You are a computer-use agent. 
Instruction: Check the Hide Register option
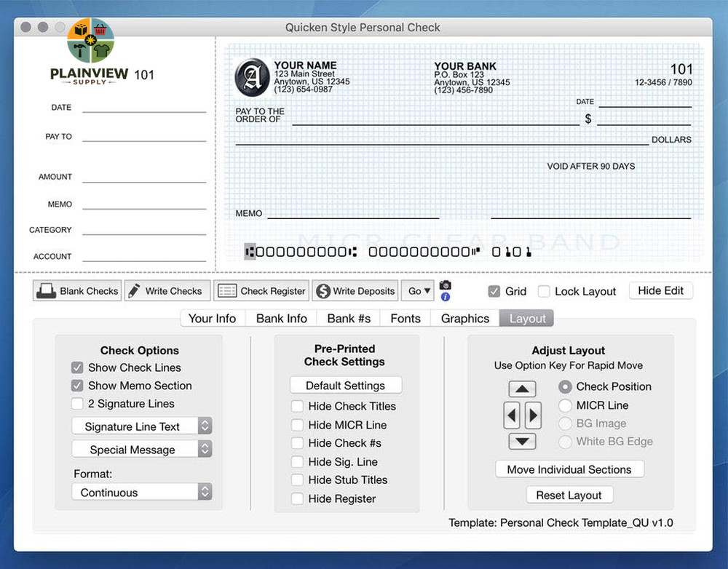pyautogui.click(x=297, y=498)
